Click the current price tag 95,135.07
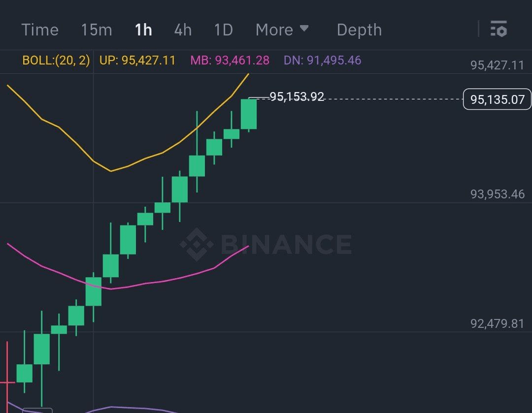 (497, 100)
